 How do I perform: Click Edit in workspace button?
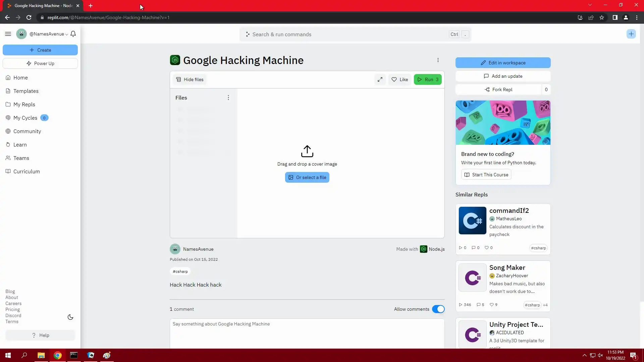pos(503,63)
